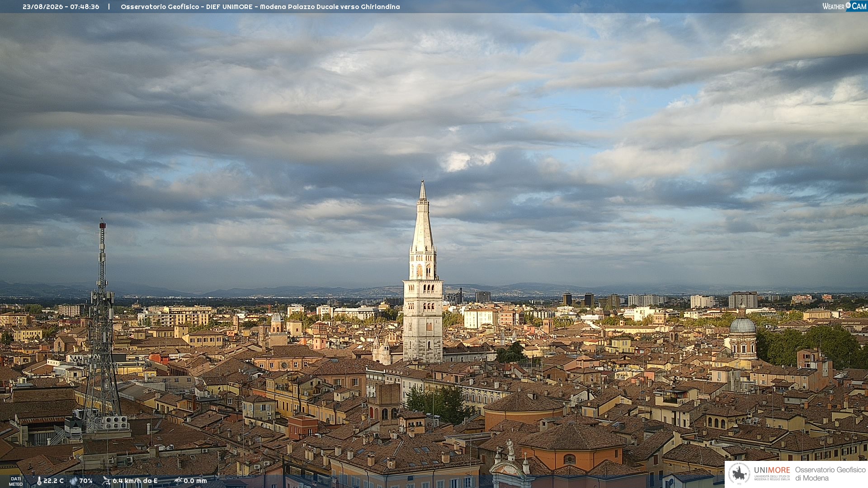The height and width of the screenshot is (488, 868).
Task: Click the Osservatorio Geofisico di Modena text
Action: click(x=830, y=474)
